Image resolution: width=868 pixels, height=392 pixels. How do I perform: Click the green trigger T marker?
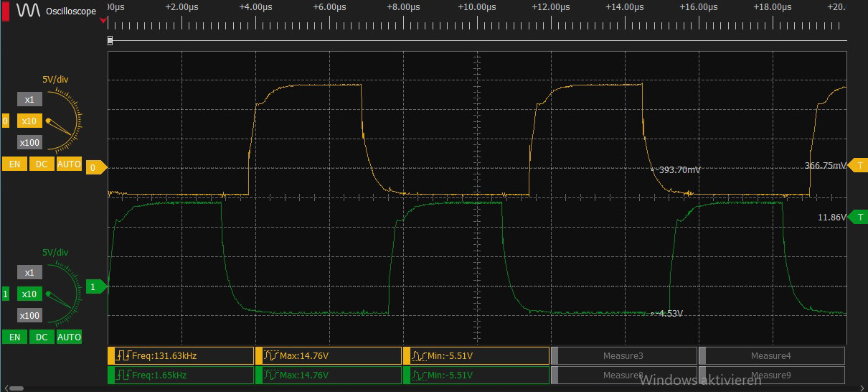pos(858,217)
